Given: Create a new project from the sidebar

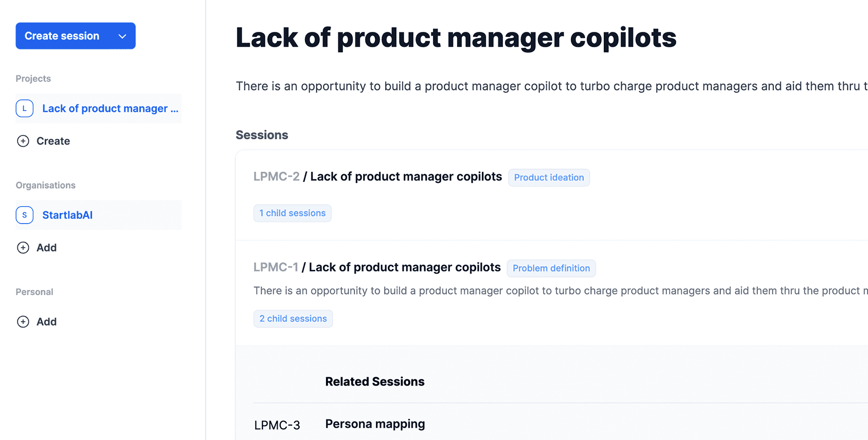Looking at the screenshot, I should [x=53, y=141].
